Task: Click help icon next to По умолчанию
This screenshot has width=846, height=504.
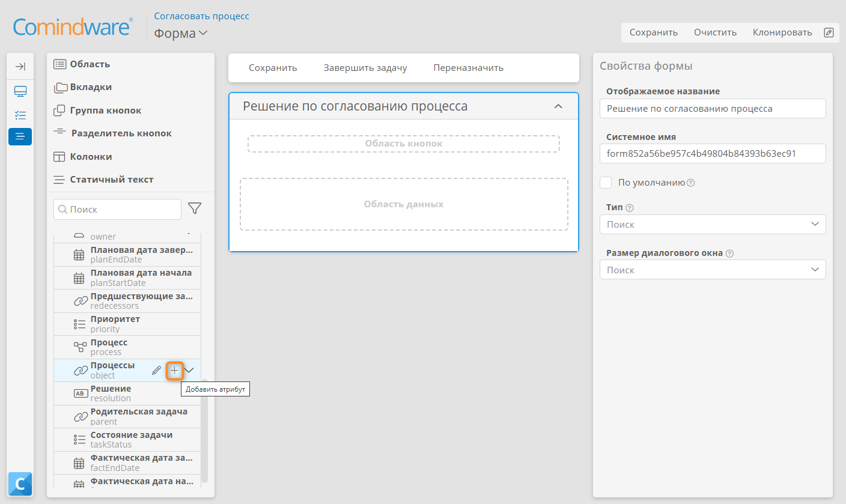Action: coord(690,183)
